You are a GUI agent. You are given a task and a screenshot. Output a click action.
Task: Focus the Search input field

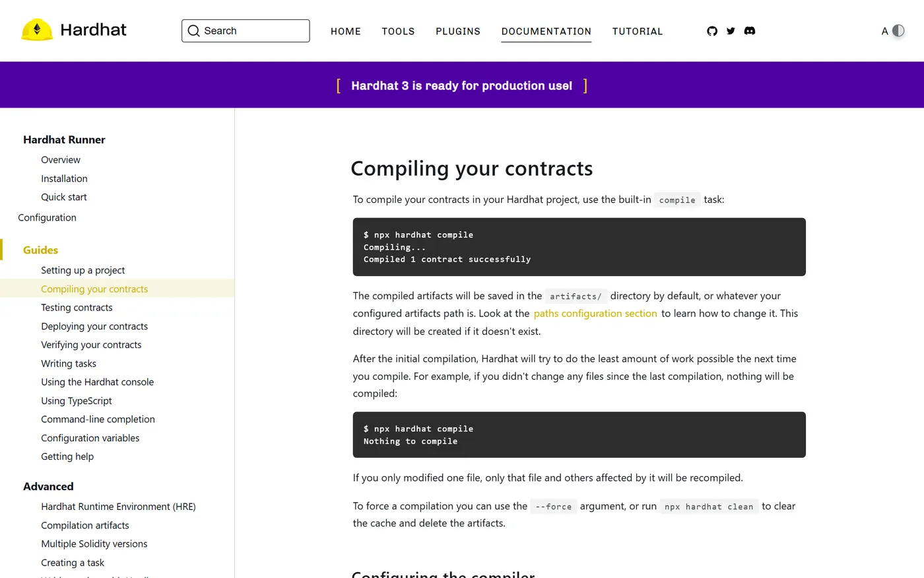pyautogui.click(x=246, y=31)
